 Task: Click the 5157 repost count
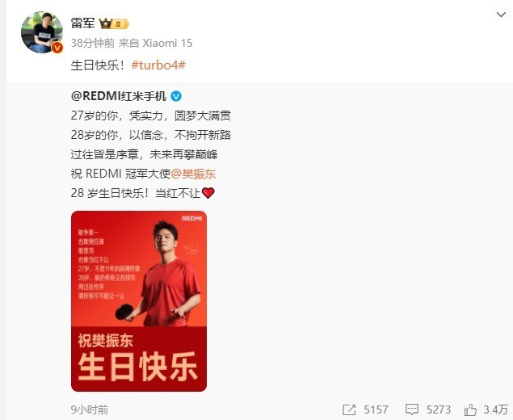coord(376,409)
